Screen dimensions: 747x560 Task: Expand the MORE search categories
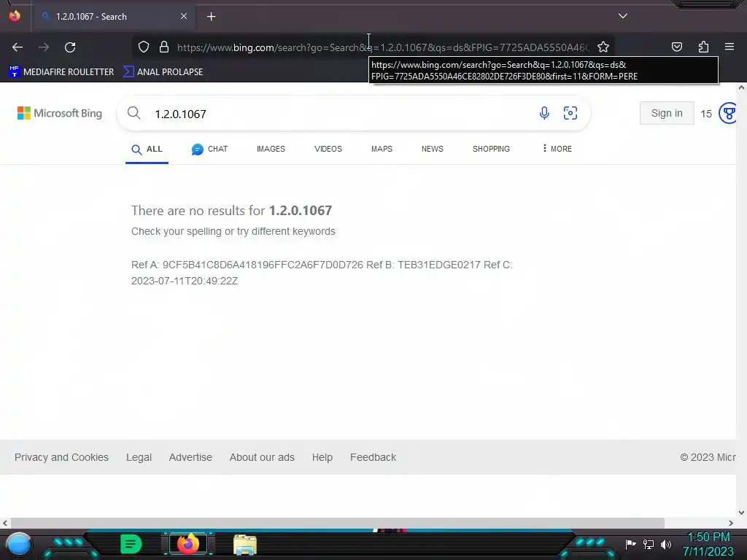pos(557,149)
